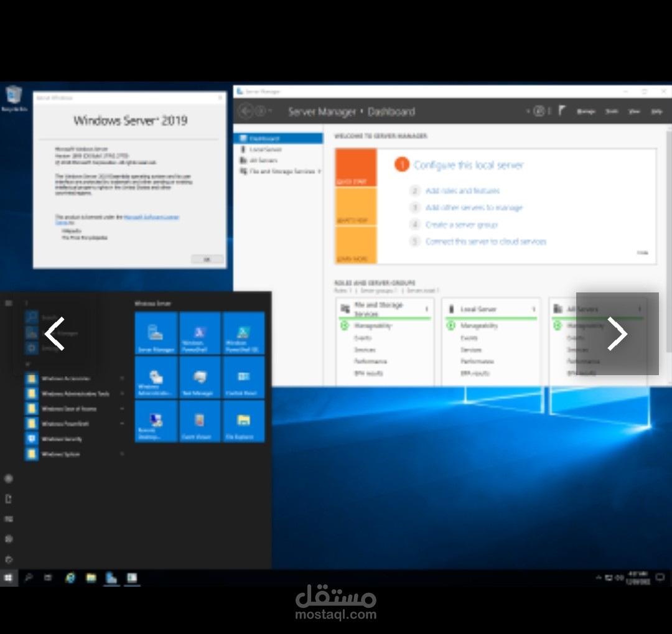Open Task View on the taskbar

click(x=48, y=578)
